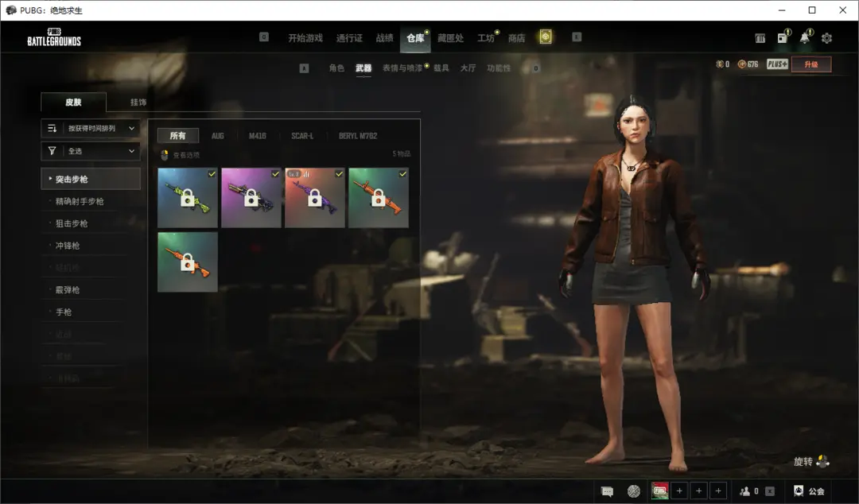Select the red Lv.2 purple rifle skin swatch
Image resolution: width=859 pixels, height=504 pixels.
coord(315,198)
